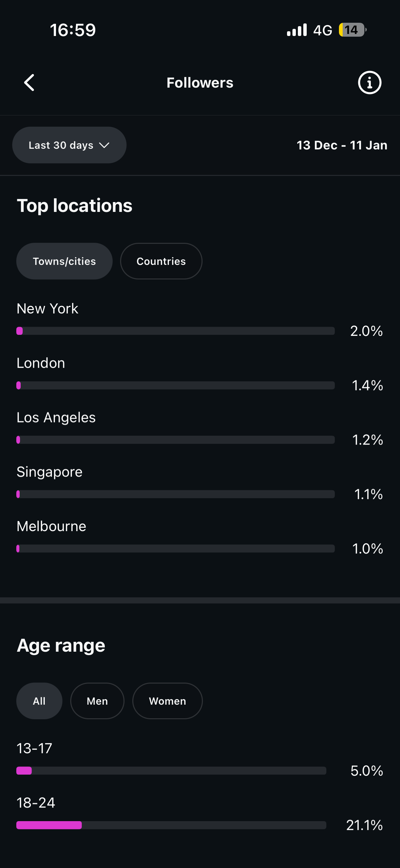Tap the 13 Dec - 11 Jan date range
Screen dimensions: 400x868
(x=342, y=145)
